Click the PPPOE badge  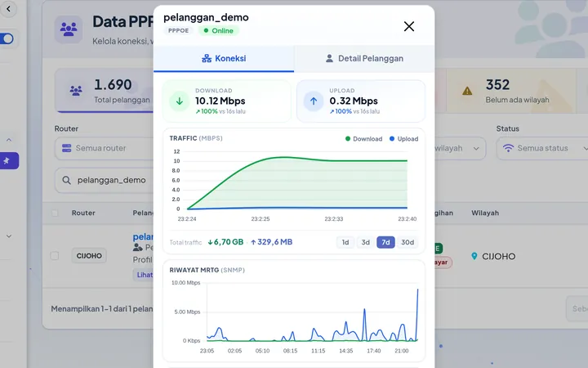pyautogui.click(x=179, y=31)
